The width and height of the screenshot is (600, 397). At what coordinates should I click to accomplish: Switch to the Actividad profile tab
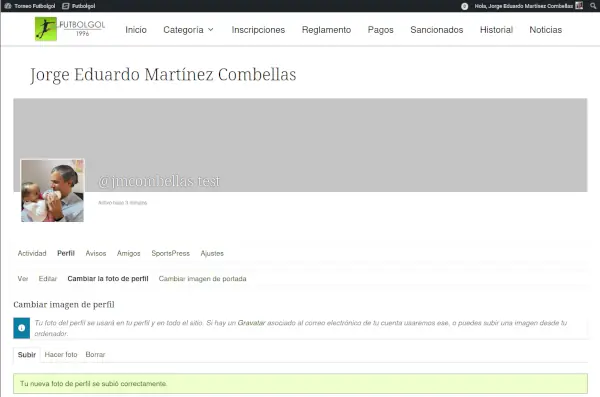tap(32, 253)
